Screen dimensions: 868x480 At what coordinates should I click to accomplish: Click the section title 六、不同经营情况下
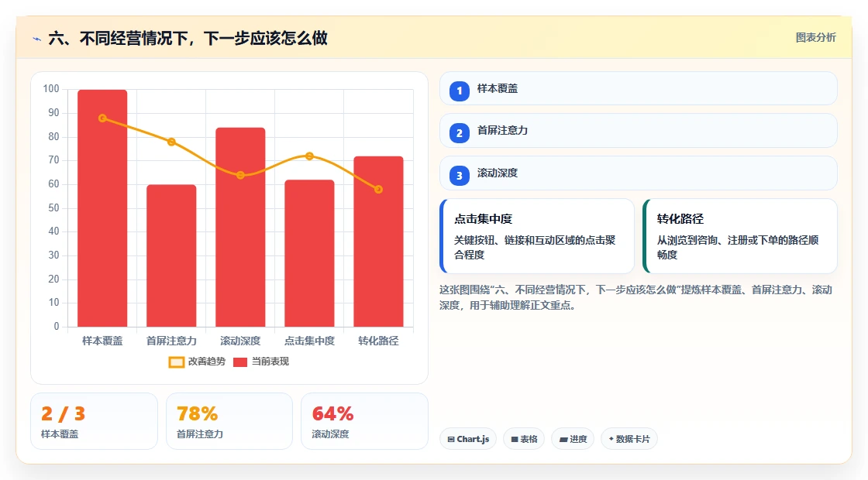tap(188, 38)
